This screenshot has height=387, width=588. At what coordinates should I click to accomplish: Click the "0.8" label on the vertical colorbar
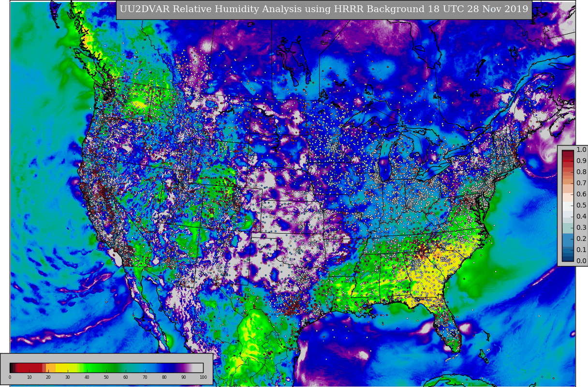point(581,172)
